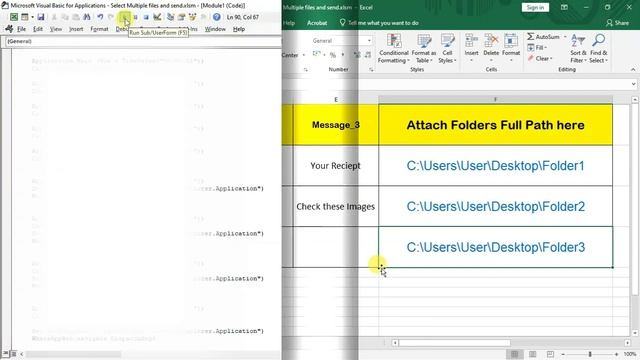
Task: Open Properties Window icon in VBA toolbar
Action: (x=181, y=17)
